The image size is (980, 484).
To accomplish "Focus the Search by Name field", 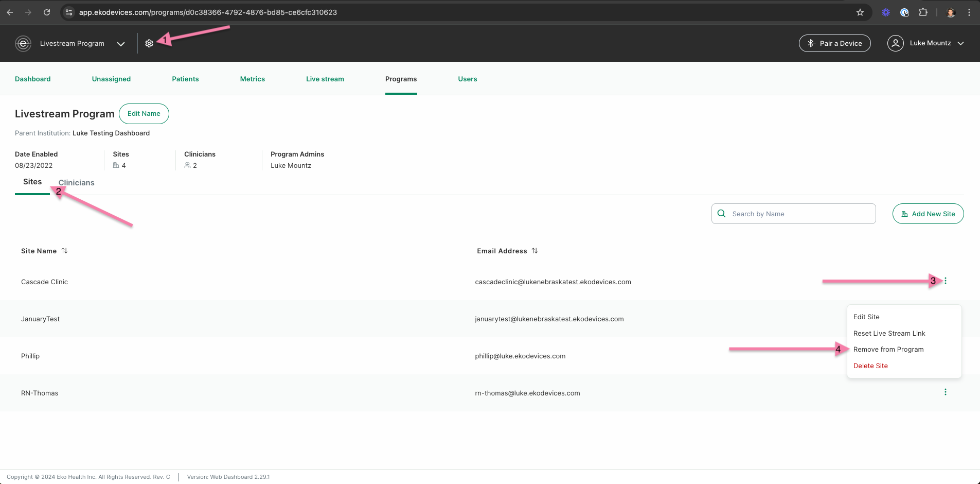I will click(793, 214).
